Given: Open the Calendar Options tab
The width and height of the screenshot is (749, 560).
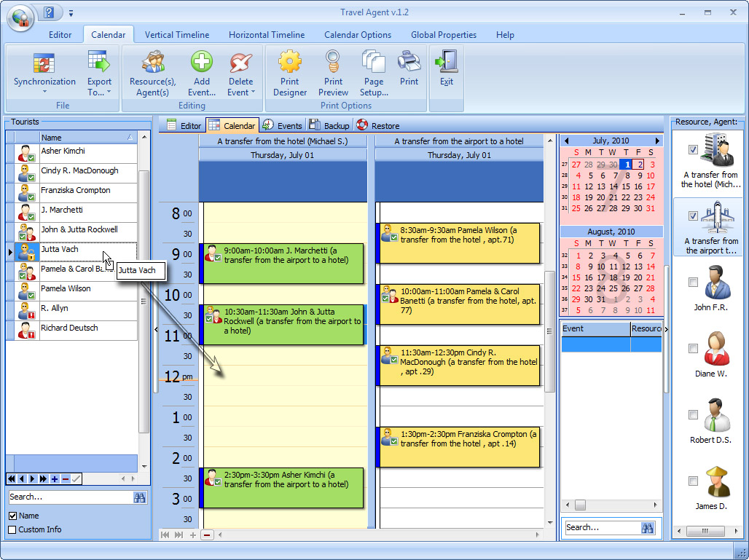Looking at the screenshot, I should [x=358, y=35].
